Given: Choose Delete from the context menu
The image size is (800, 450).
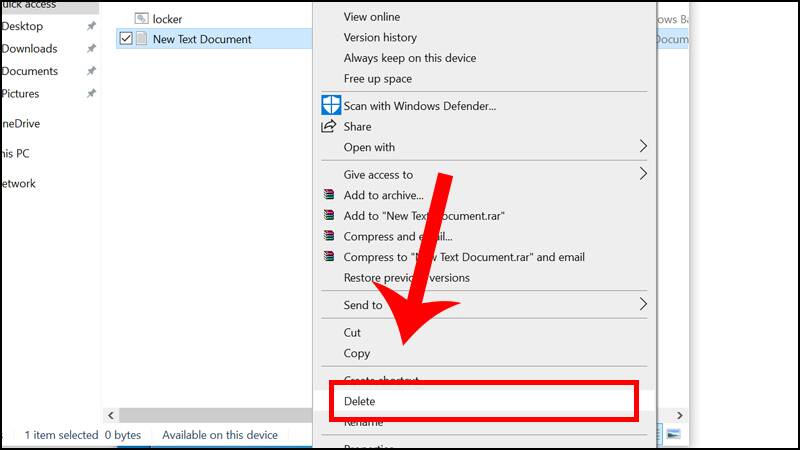Looking at the screenshot, I should (x=360, y=401).
